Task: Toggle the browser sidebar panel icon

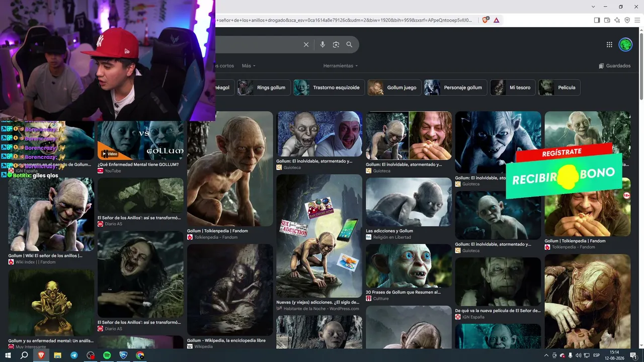Action: click(x=597, y=20)
